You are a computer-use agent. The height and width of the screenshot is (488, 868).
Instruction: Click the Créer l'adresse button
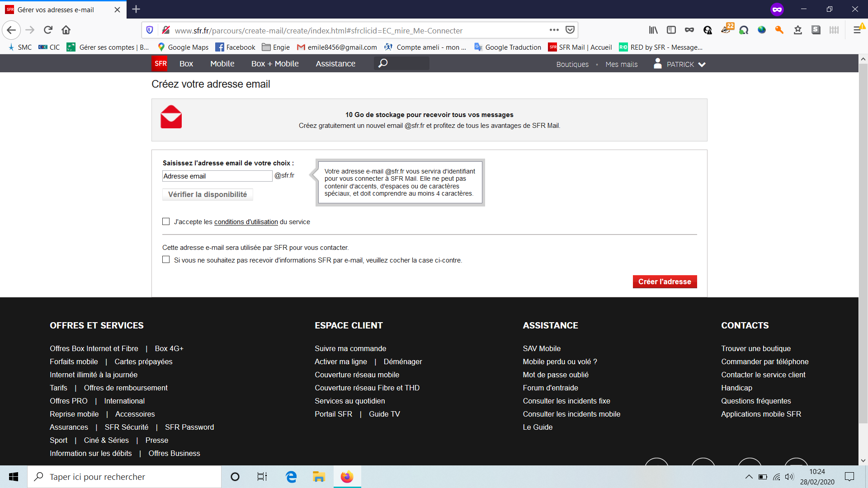pyautogui.click(x=665, y=282)
